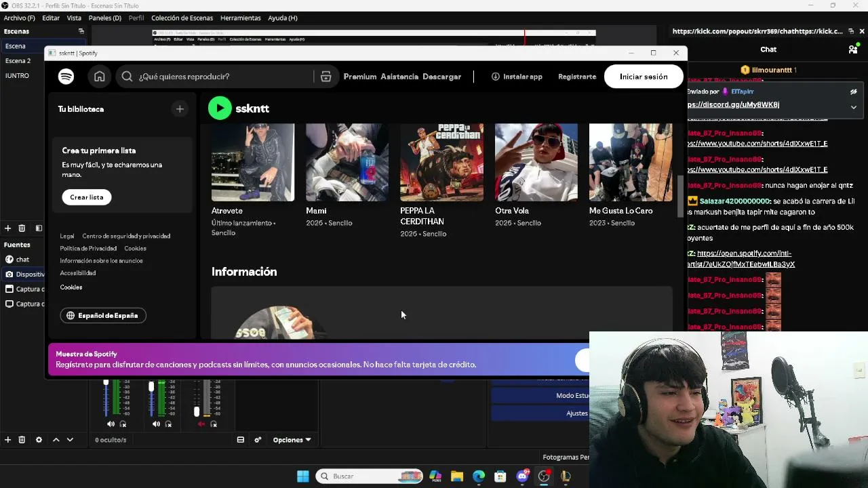868x488 pixels.
Task: Delete the selected scene in OBS Escenas panel
Action: (22, 228)
